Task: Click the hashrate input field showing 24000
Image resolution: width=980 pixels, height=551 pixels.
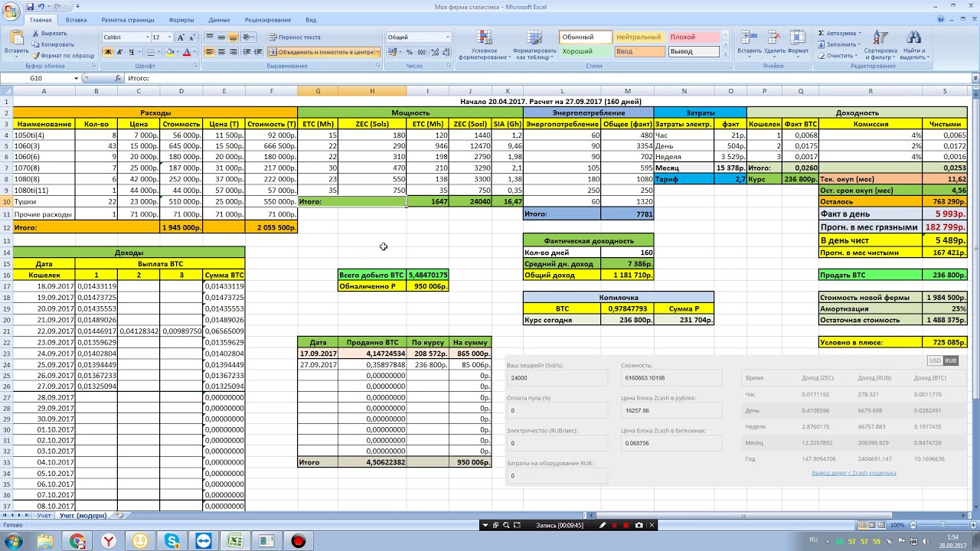Action: pos(557,378)
